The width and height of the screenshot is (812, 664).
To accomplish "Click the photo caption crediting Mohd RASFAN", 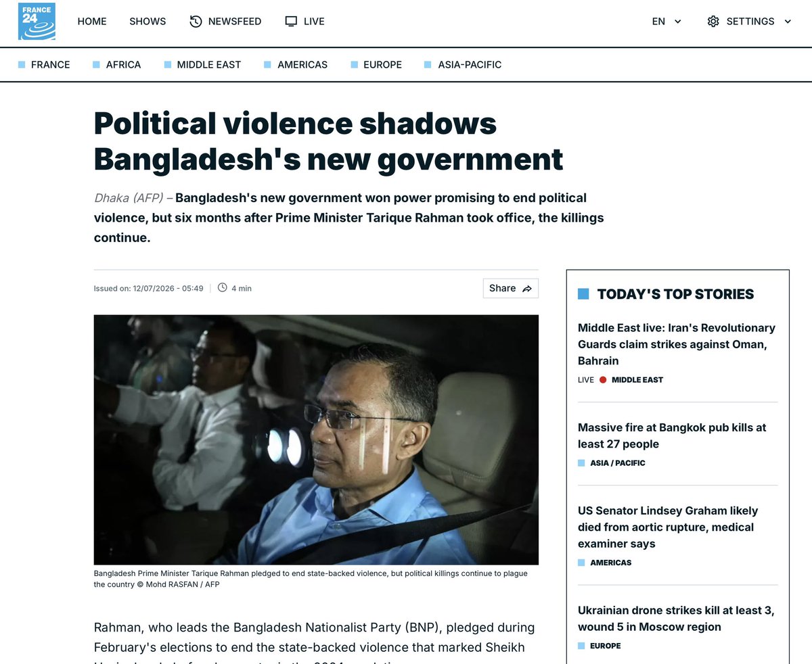I will pyautogui.click(x=311, y=579).
